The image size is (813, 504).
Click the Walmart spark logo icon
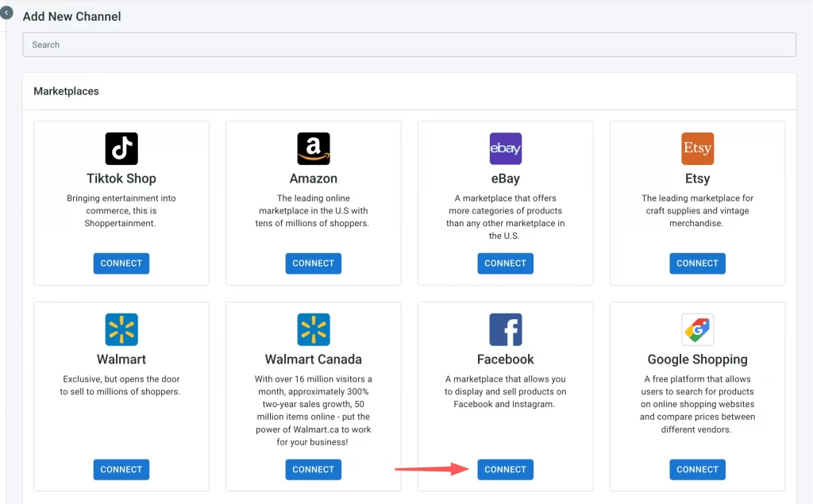(x=121, y=329)
